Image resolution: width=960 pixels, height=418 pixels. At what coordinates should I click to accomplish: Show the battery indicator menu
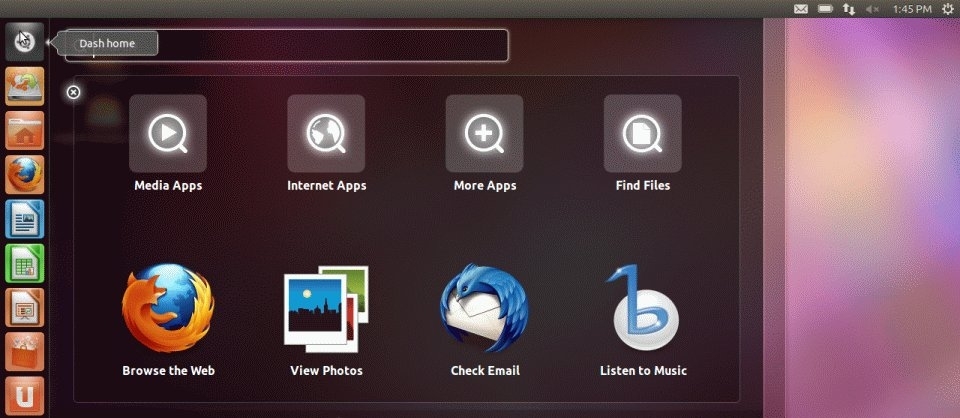point(825,9)
